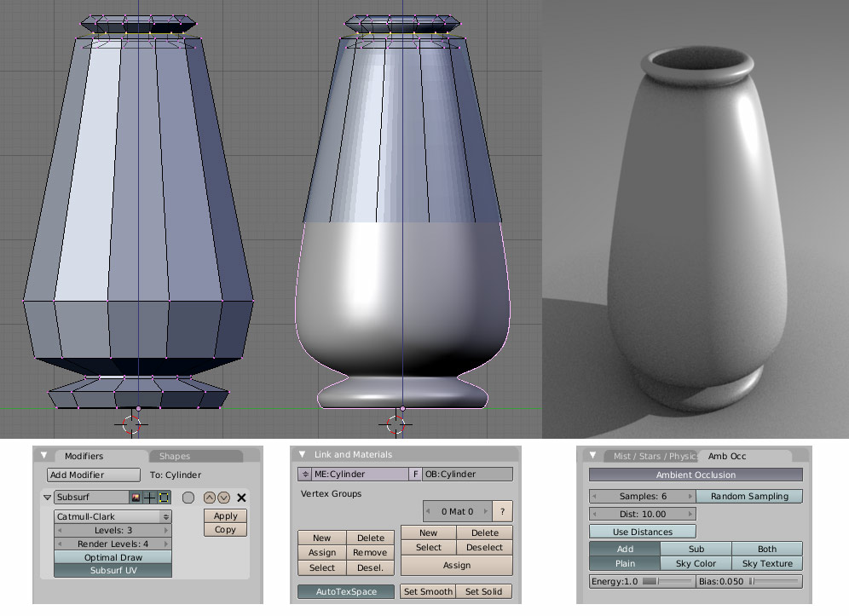Viewport: 849px width, 616px height.
Task: Toggle Subsurf UV option
Action: 113,571
